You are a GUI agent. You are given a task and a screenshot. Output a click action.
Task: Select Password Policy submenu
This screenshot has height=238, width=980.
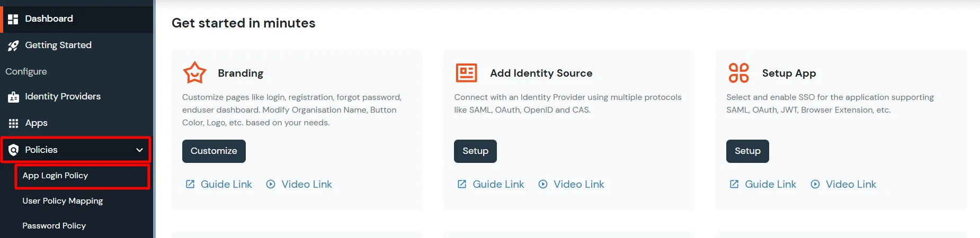(x=54, y=226)
